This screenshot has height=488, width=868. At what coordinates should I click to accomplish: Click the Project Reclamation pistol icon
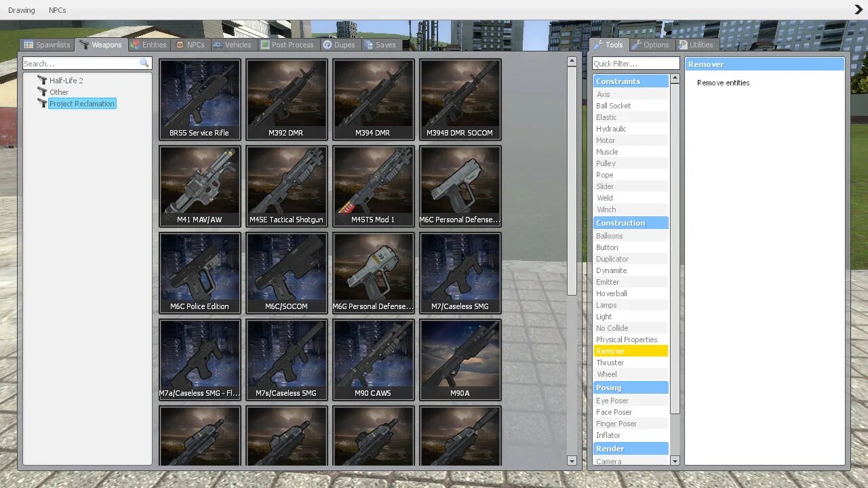42,103
